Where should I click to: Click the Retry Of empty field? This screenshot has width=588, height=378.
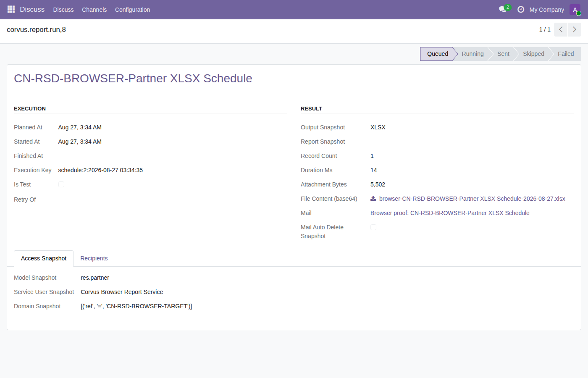coord(173,199)
